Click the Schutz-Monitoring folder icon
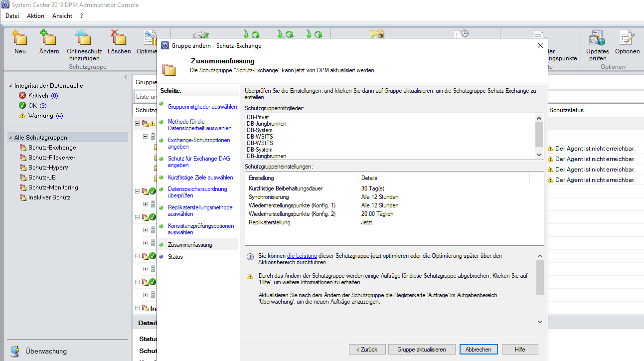The height and width of the screenshot is (361, 644). click(23, 187)
